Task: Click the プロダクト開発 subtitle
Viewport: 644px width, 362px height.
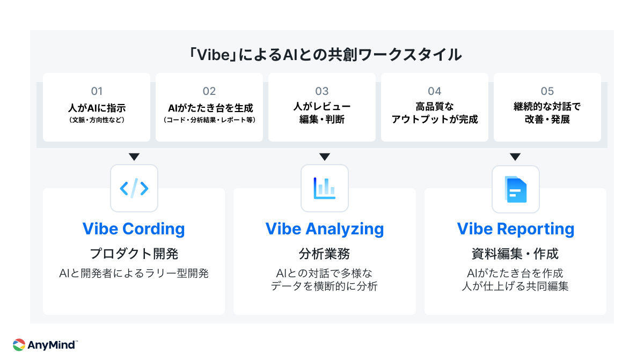Action: [134, 253]
